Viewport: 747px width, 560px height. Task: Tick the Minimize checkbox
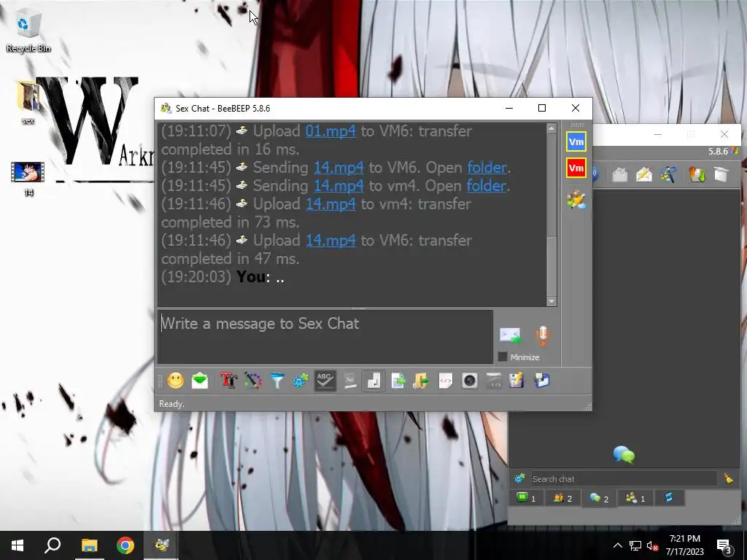pos(503,357)
